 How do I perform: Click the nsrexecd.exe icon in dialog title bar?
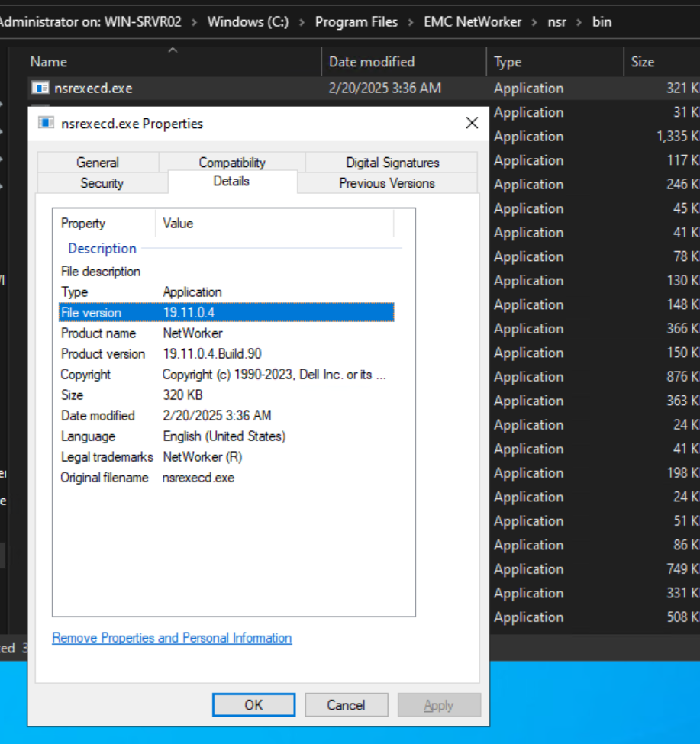(x=48, y=123)
